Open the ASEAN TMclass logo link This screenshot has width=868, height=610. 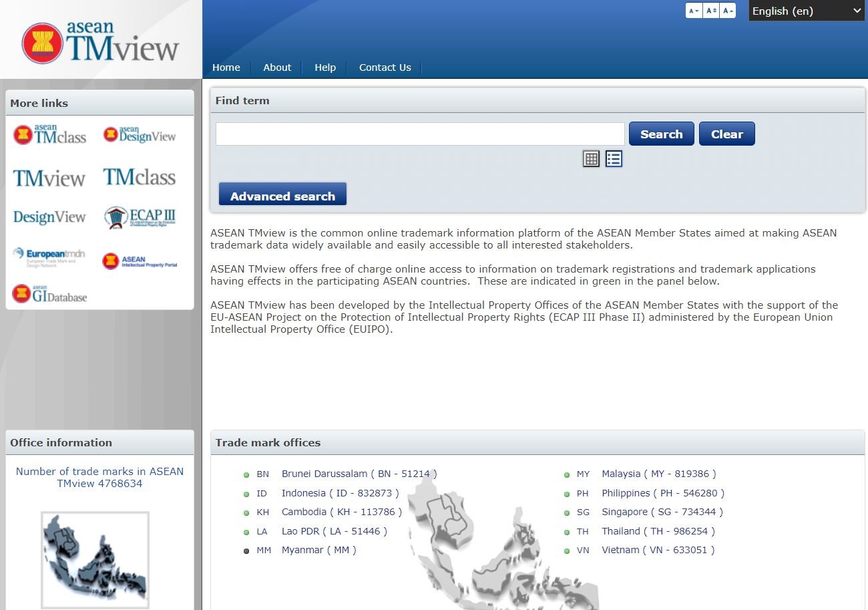(x=50, y=135)
